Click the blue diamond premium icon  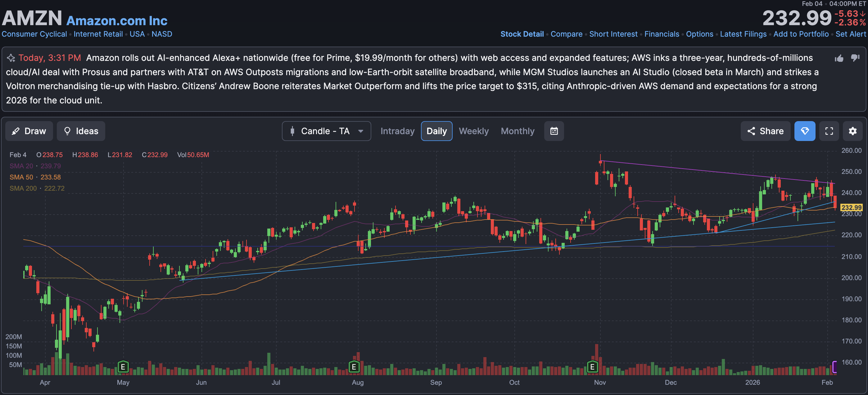[x=805, y=131]
